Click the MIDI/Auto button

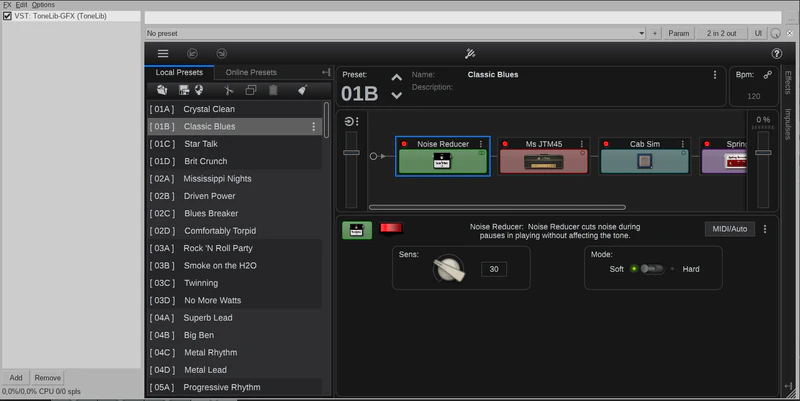point(730,229)
